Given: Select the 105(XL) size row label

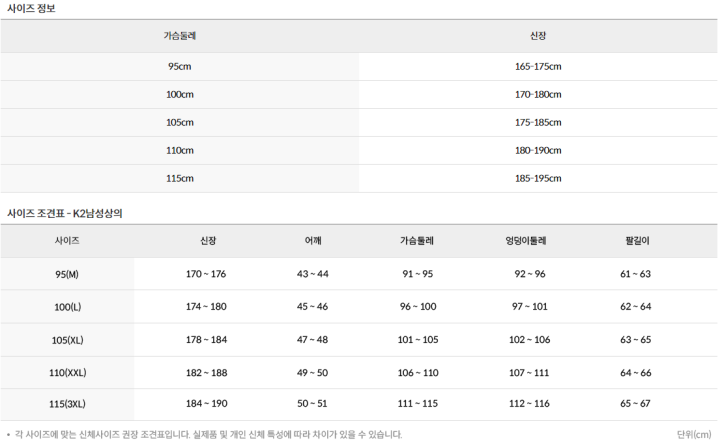Looking at the screenshot, I should [68, 340].
